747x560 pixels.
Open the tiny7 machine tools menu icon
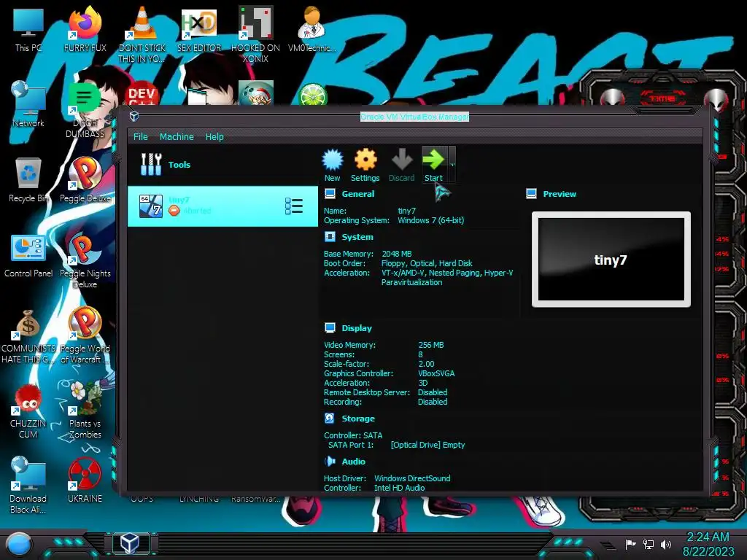(x=293, y=206)
